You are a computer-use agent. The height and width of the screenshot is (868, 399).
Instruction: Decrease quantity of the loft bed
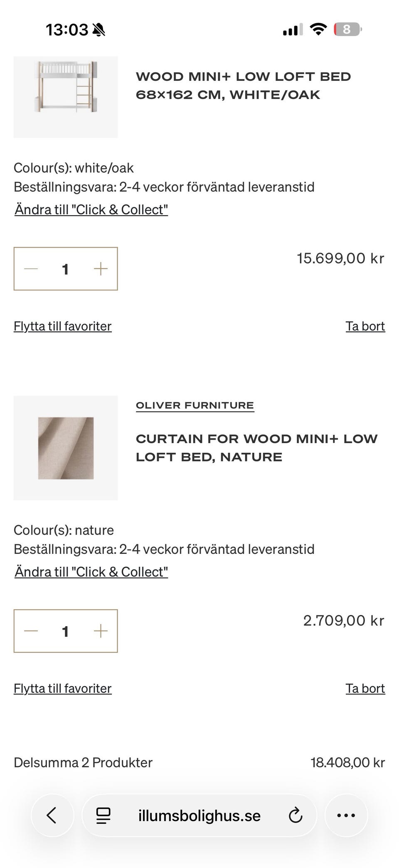pos(31,269)
